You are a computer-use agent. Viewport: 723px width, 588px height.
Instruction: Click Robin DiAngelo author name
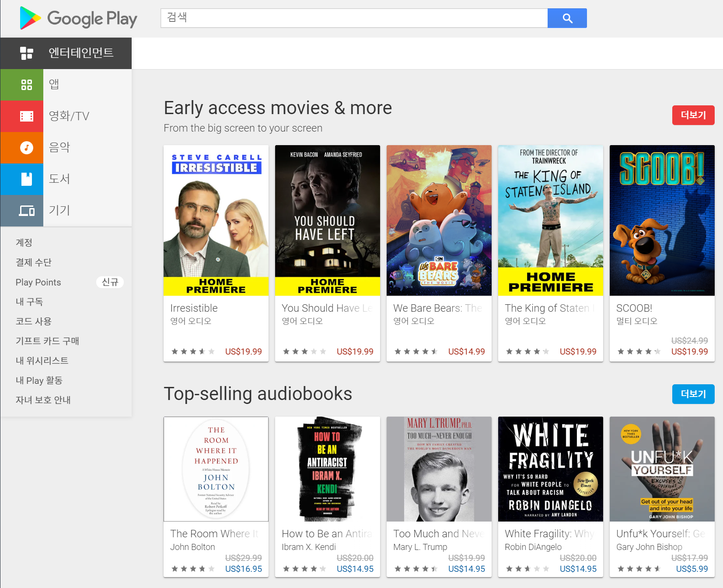coord(533,547)
